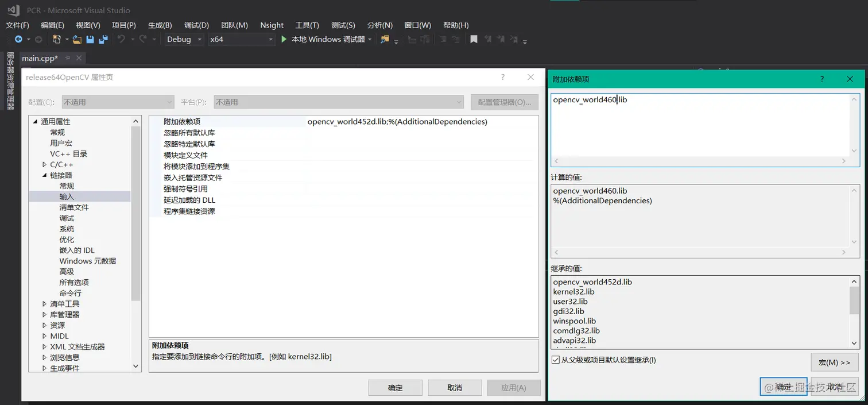Navigate backward with the toolbar back arrow
The width and height of the screenshot is (868, 405).
[x=18, y=39]
